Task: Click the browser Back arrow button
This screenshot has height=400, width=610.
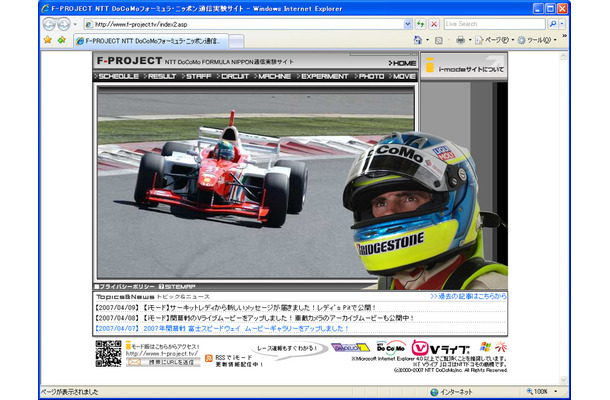Action: tap(49, 24)
